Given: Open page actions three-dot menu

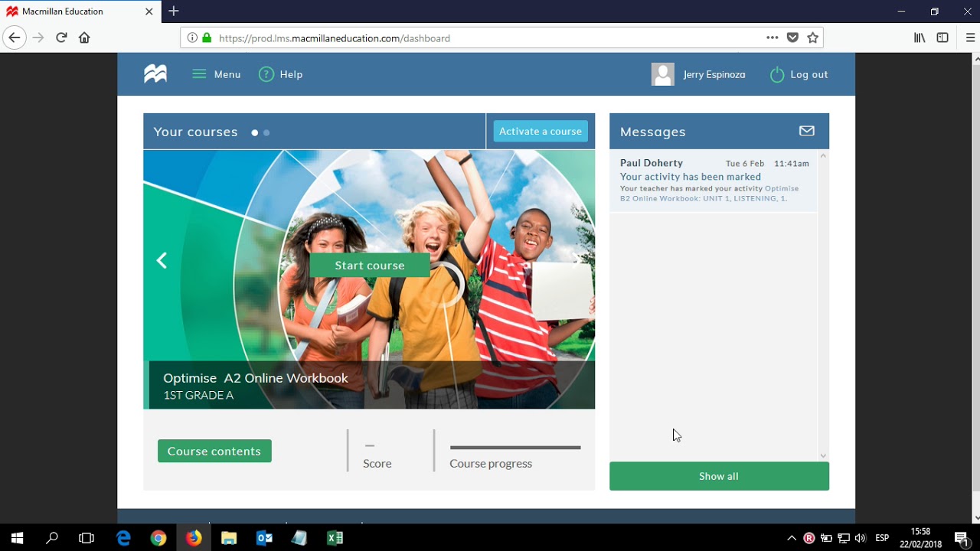Looking at the screenshot, I should pos(773,37).
